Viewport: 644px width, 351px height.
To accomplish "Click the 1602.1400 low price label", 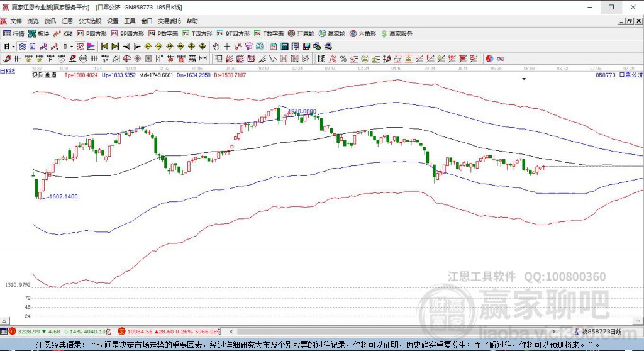I will pyautogui.click(x=64, y=196).
